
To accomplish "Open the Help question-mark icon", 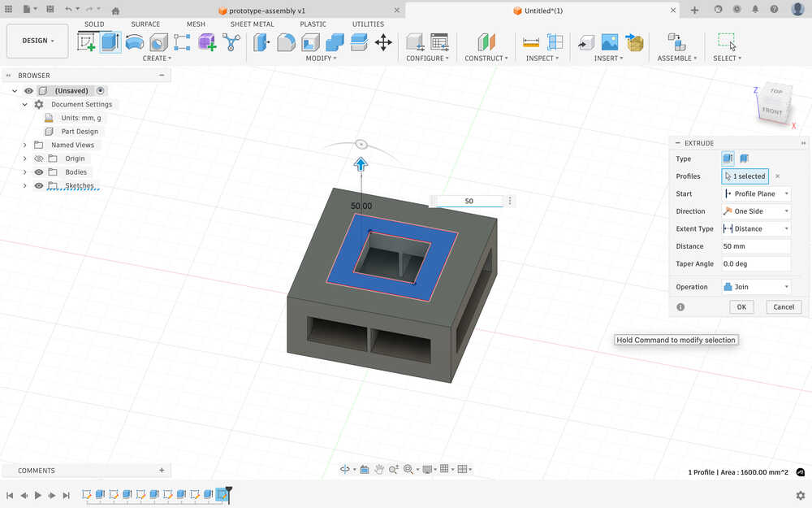I will [x=774, y=9].
